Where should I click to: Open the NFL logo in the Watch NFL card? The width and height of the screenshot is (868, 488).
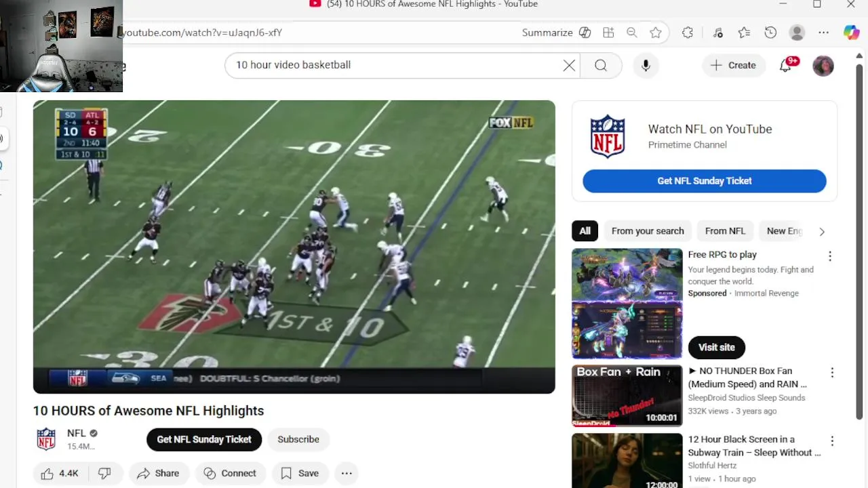607,136
